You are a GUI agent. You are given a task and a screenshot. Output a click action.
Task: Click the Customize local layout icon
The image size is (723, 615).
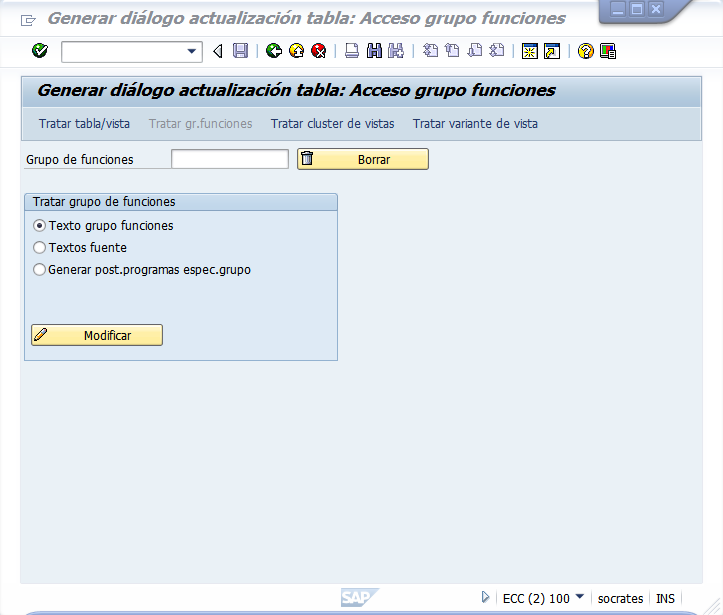(608, 51)
